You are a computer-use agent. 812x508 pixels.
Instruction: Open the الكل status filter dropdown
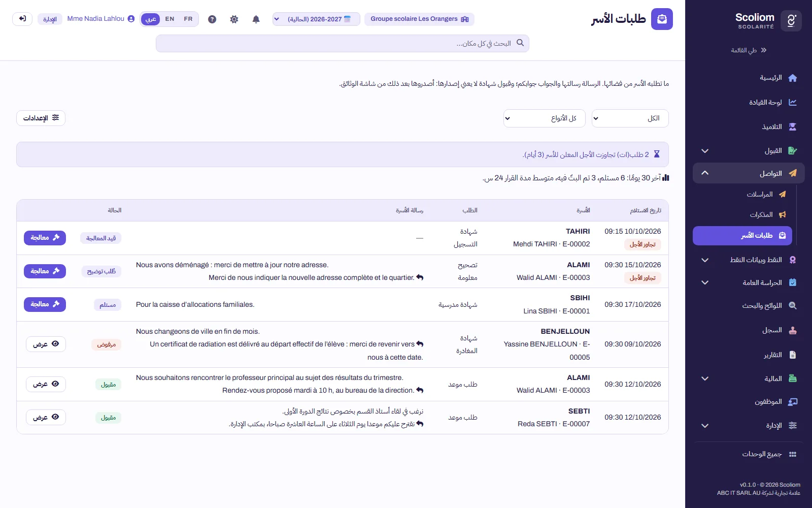click(630, 118)
